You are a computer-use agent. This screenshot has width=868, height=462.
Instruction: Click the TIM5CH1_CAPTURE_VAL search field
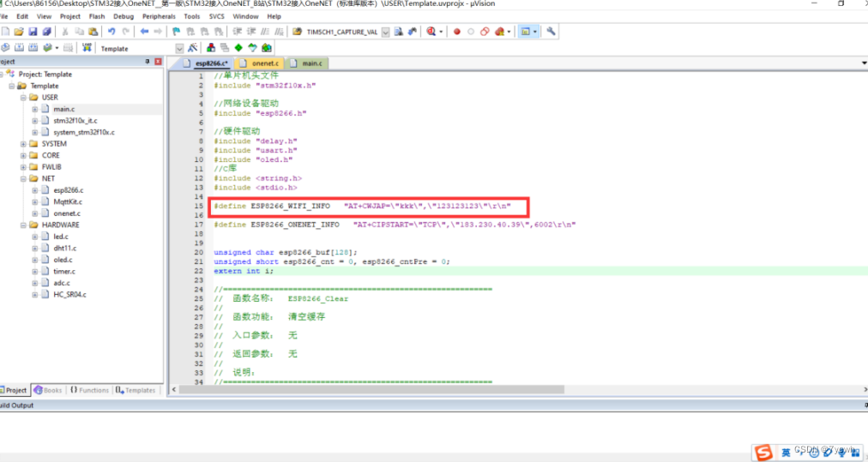(341, 32)
